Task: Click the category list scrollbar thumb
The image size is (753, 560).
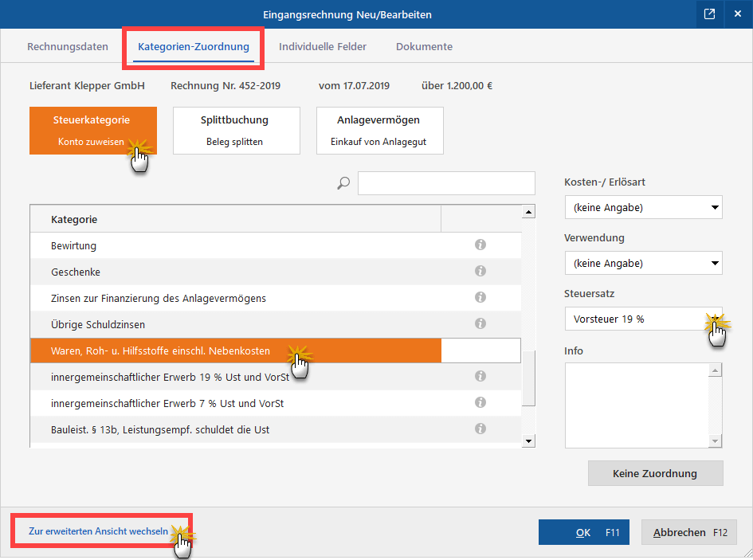Action: pyautogui.click(x=528, y=378)
